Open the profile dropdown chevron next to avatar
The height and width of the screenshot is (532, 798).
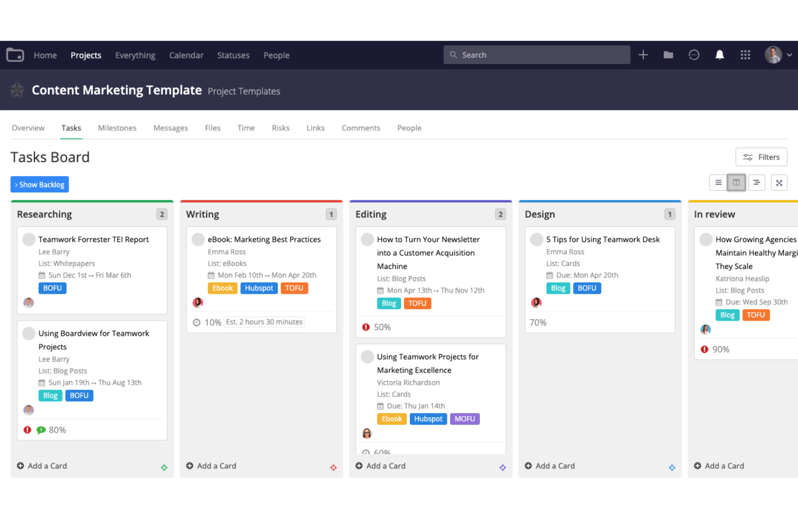pos(789,54)
